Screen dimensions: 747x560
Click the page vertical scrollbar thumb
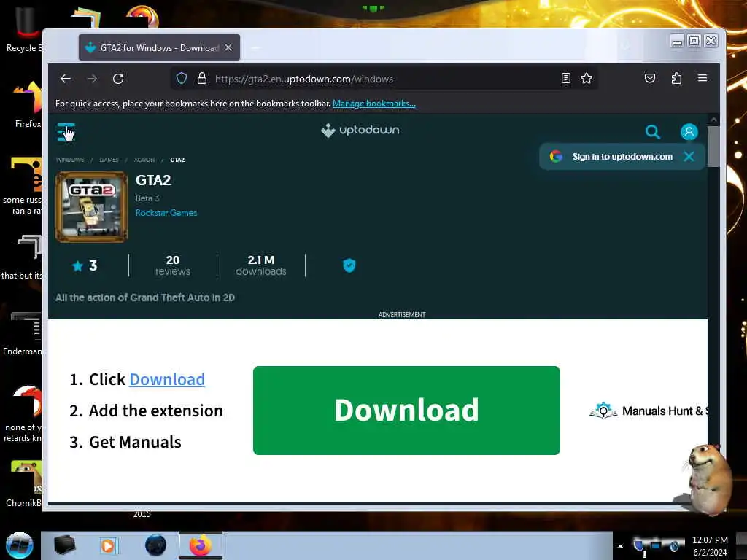pos(713,147)
